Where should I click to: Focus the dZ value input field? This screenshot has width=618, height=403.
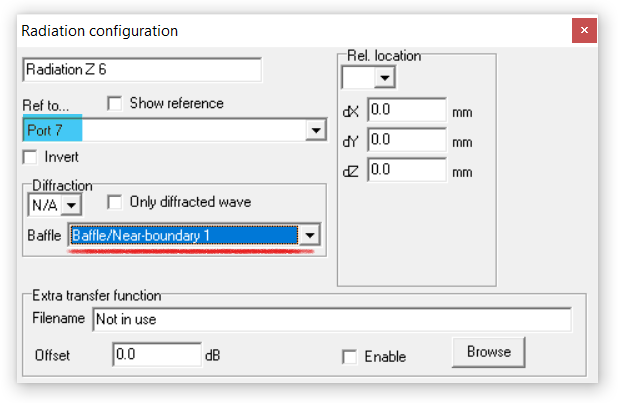click(x=405, y=170)
